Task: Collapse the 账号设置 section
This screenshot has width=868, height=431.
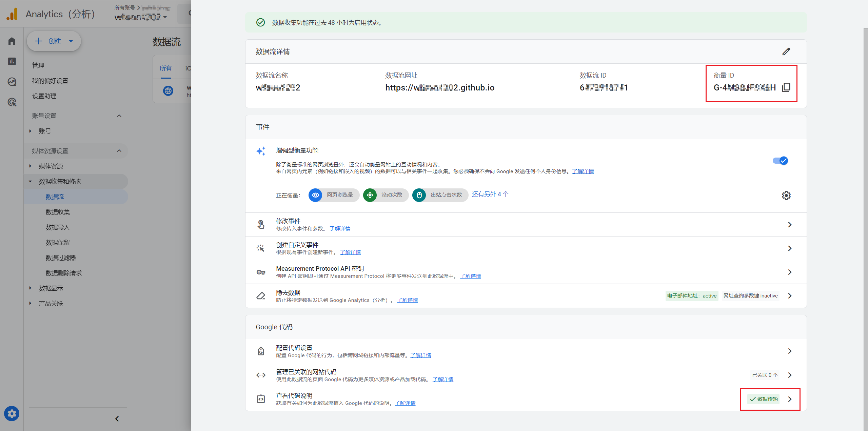Action: coord(119,116)
